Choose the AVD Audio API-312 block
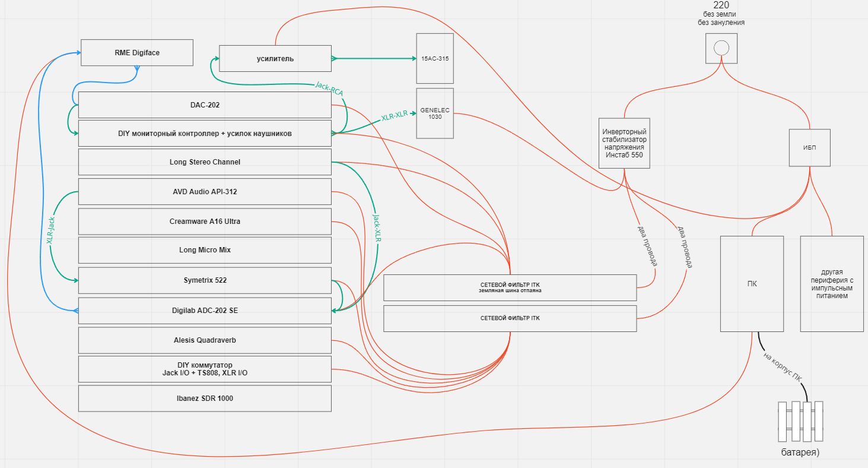Screen dimensions: 868x468 tap(205, 192)
